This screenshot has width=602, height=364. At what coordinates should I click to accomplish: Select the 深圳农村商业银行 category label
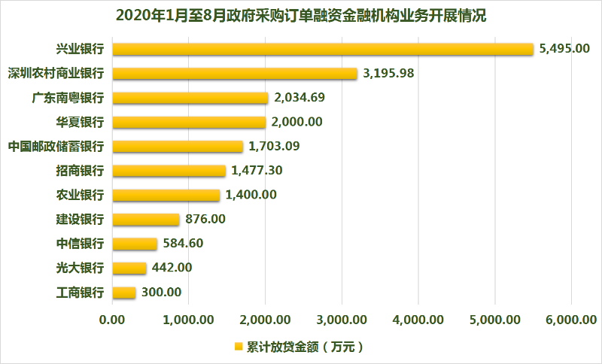[x=56, y=73]
